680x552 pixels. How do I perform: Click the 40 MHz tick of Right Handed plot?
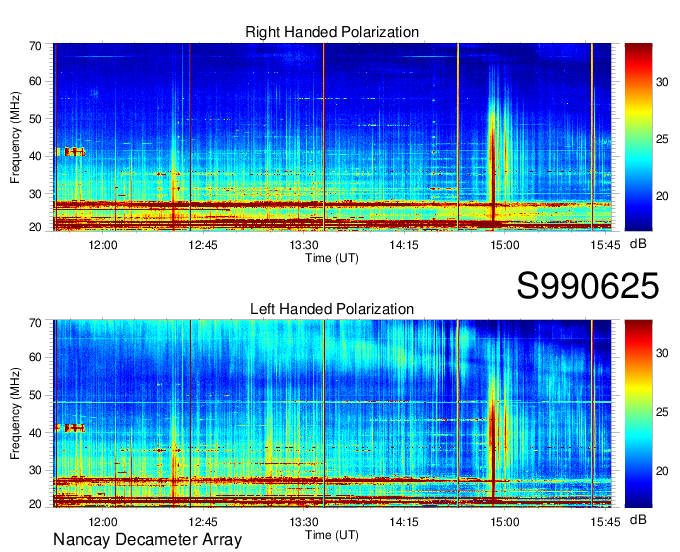pos(35,156)
